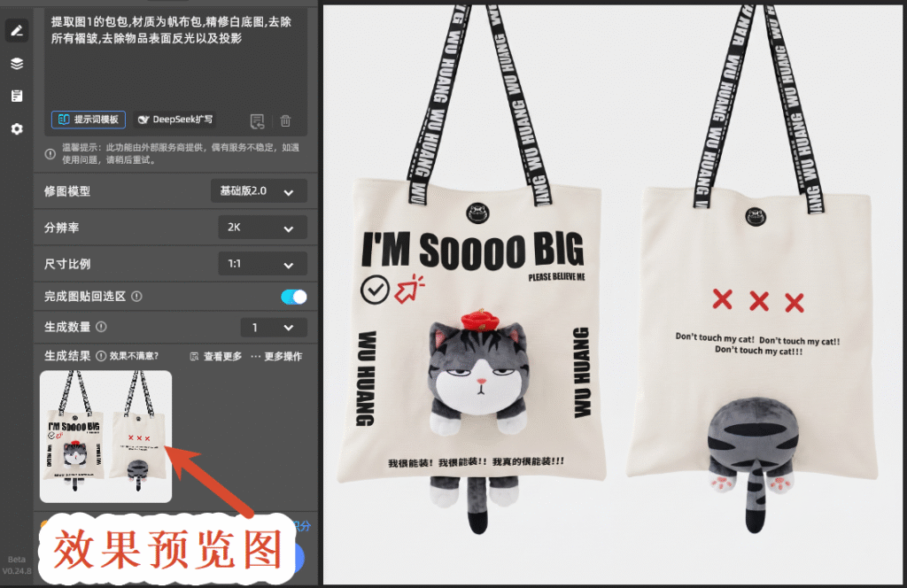Open 更多操作 menu
The image size is (907, 588).
point(276,356)
